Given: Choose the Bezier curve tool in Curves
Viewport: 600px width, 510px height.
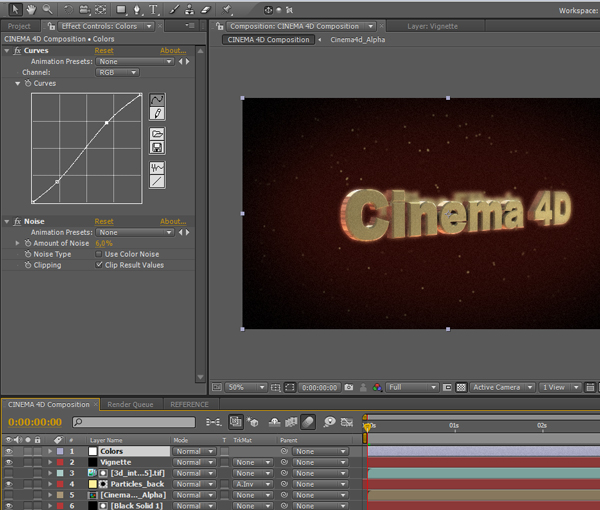Looking at the screenshot, I should 157,99.
